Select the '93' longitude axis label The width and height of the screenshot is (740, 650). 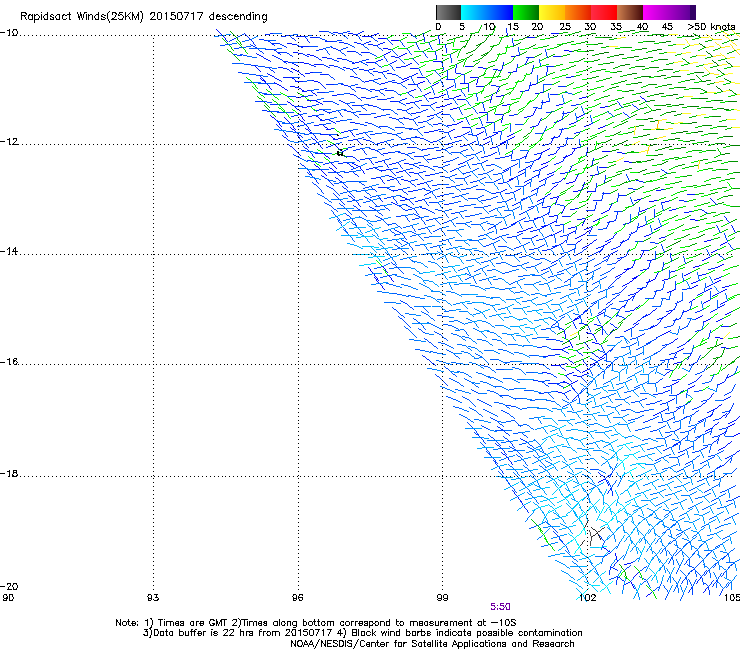[153, 598]
